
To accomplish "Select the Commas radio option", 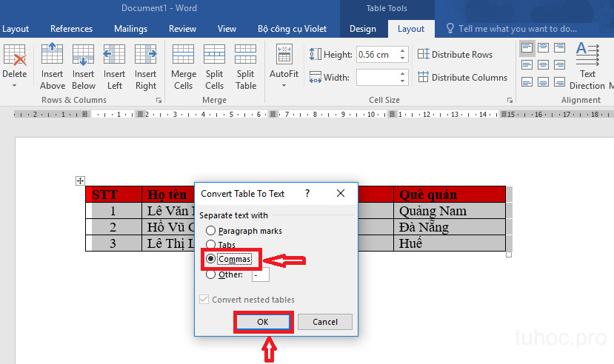I will [x=210, y=259].
